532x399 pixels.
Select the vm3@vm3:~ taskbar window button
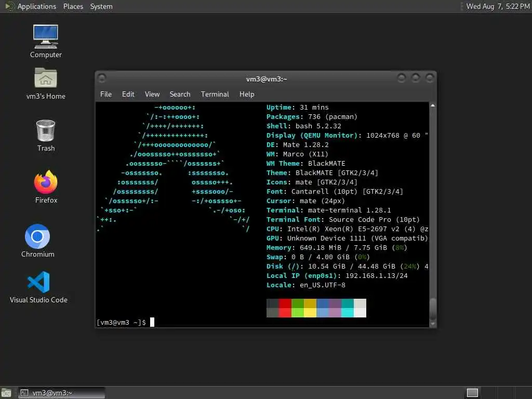click(62, 393)
